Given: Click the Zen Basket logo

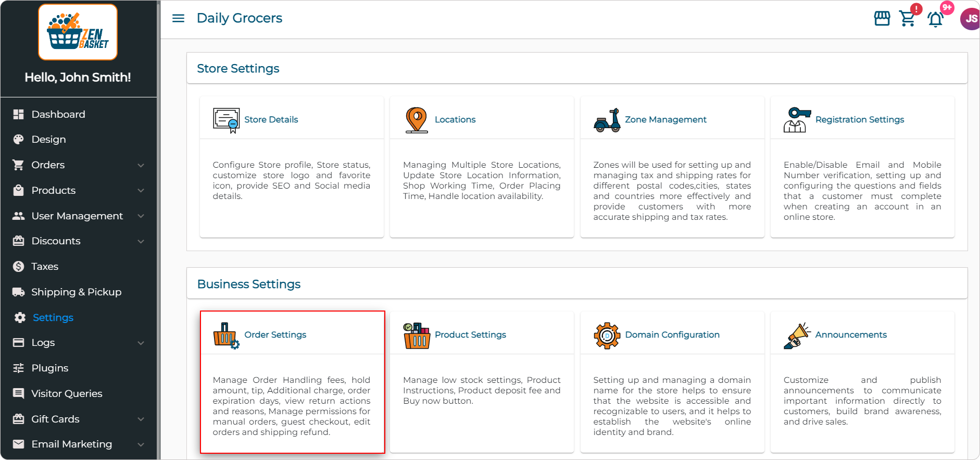Looking at the screenshot, I should click(78, 32).
